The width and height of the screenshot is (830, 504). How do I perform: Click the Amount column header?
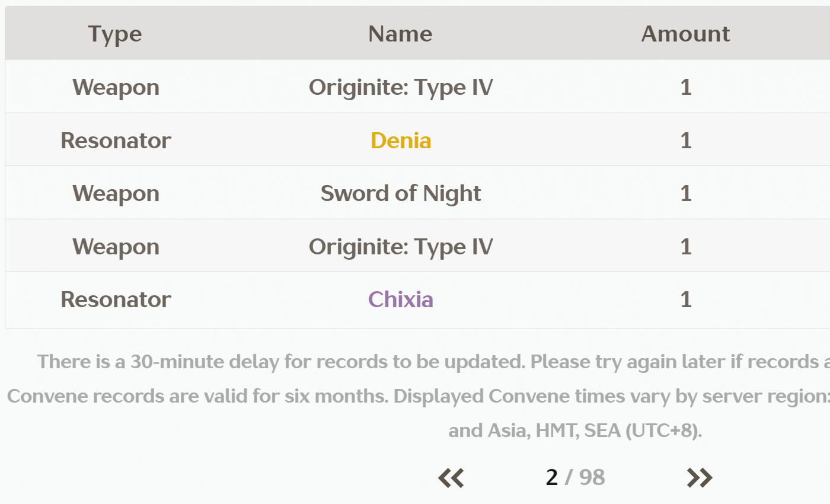click(x=685, y=34)
